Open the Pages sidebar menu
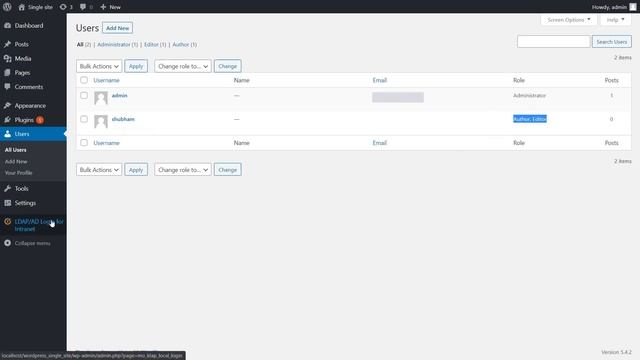 tap(22, 73)
